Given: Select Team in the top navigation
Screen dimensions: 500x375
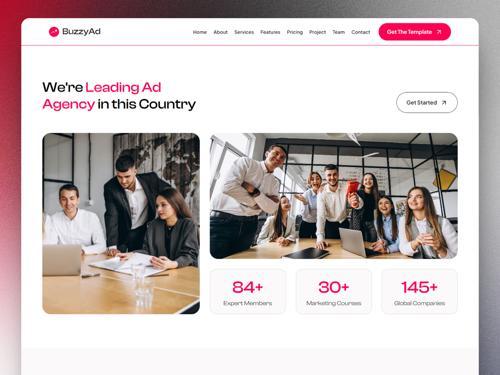Looking at the screenshot, I should [x=338, y=32].
